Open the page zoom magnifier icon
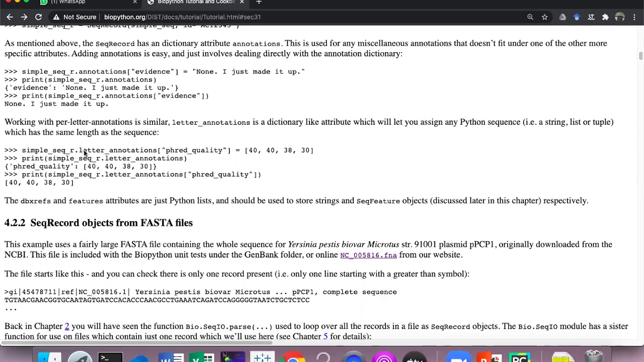The width and height of the screenshot is (644, 362). tap(530, 17)
